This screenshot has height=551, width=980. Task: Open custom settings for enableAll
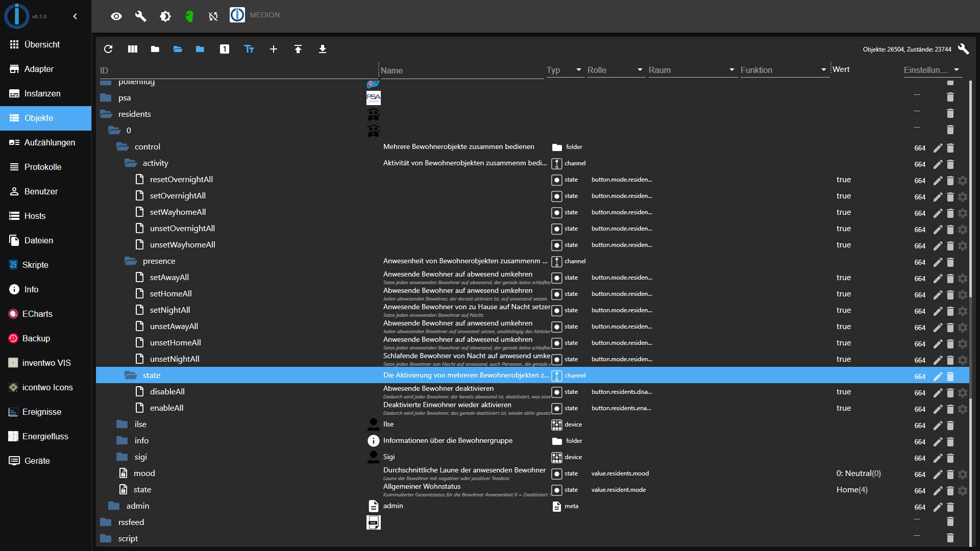click(963, 409)
